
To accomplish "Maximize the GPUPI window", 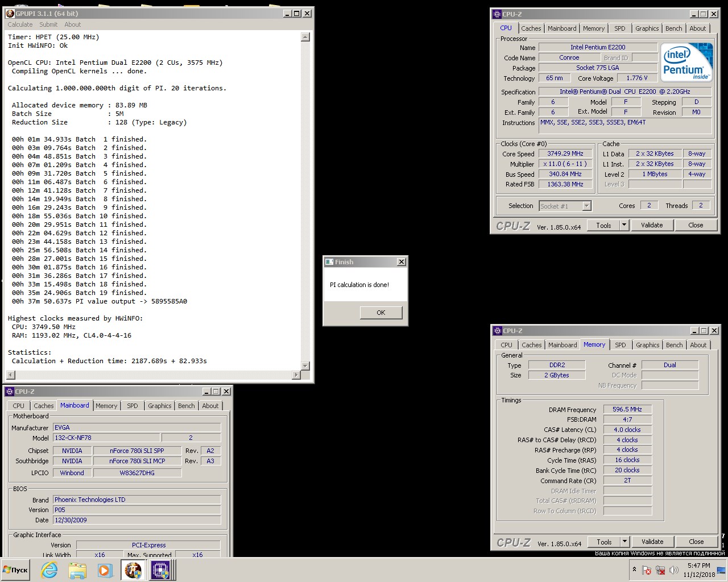I will coord(296,13).
